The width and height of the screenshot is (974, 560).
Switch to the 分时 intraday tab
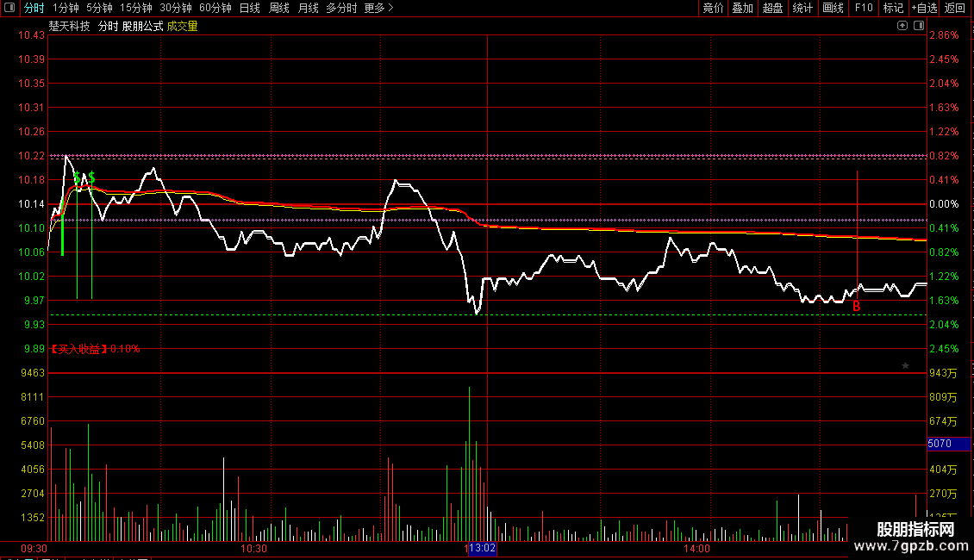pos(34,8)
